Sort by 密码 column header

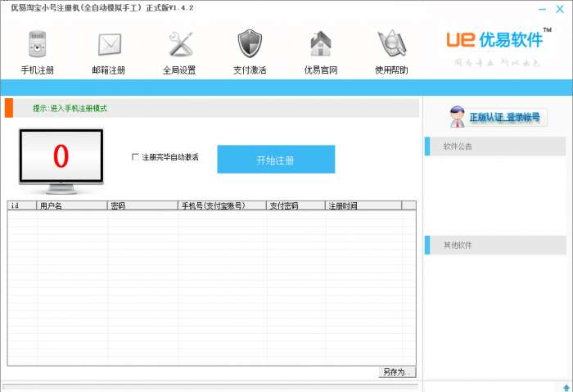142,205
